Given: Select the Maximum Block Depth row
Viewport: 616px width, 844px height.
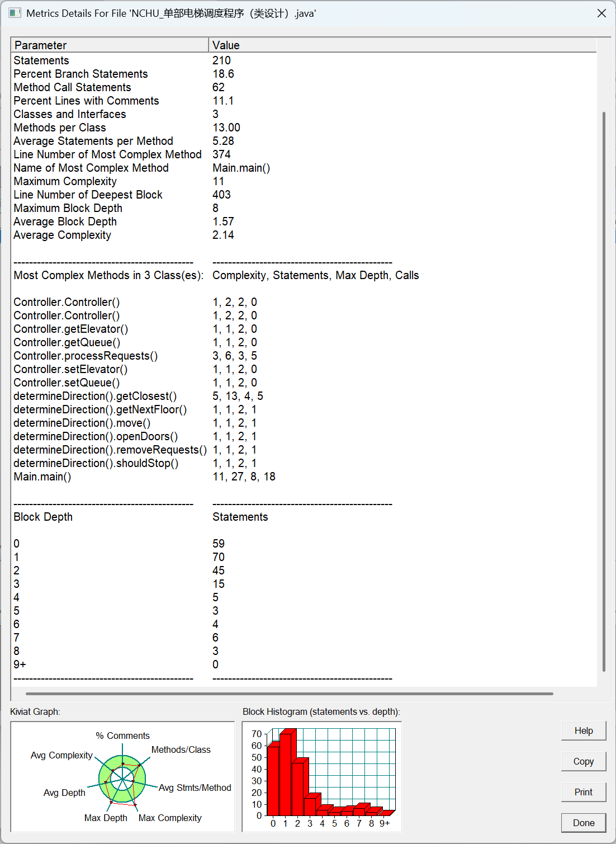Looking at the screenshot, I should click(x=304, y=208).
